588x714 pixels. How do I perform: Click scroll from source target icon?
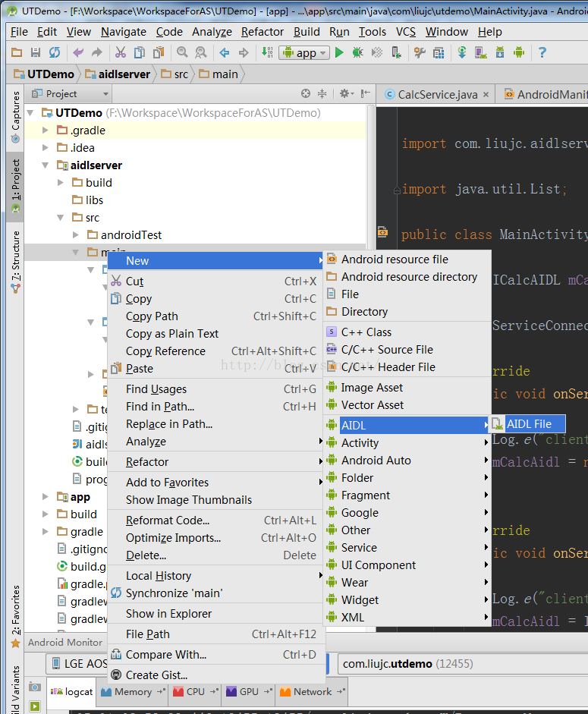tap(306, 93)
